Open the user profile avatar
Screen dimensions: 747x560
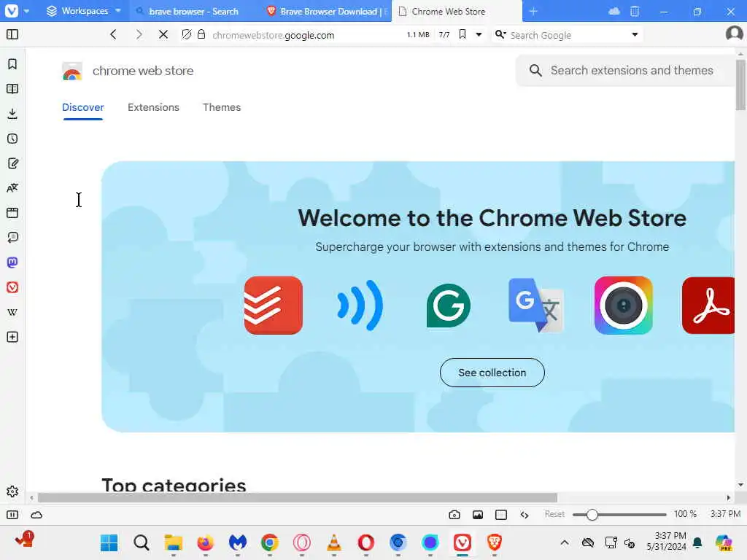click(x=734, y=34)
